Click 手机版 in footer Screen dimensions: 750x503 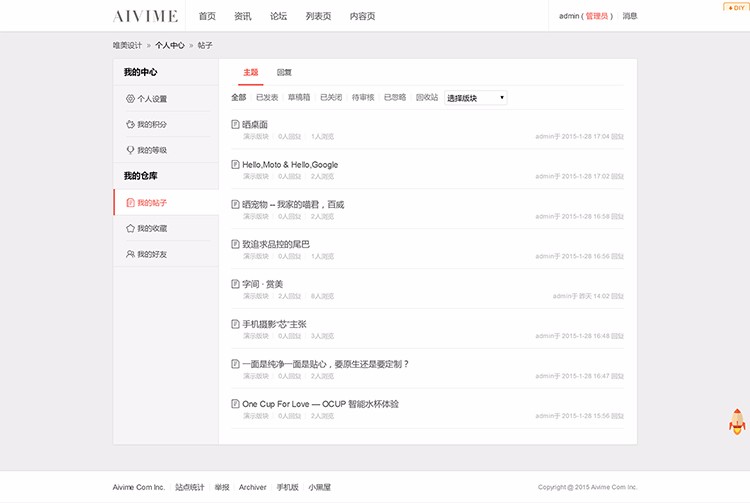pyautogui.click(x=287, y=487)
